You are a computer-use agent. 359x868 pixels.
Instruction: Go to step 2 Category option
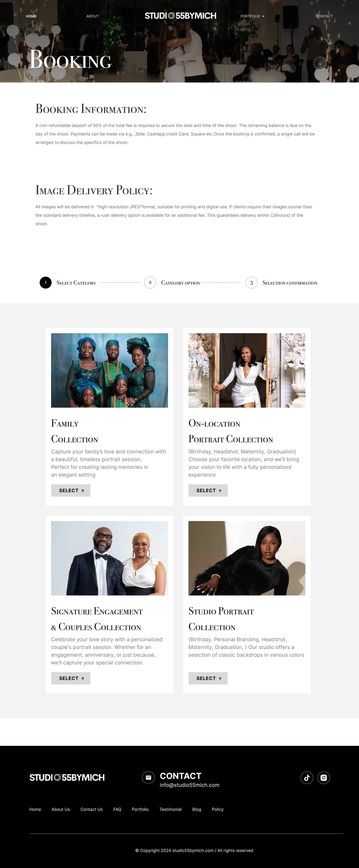click(150, 282)
